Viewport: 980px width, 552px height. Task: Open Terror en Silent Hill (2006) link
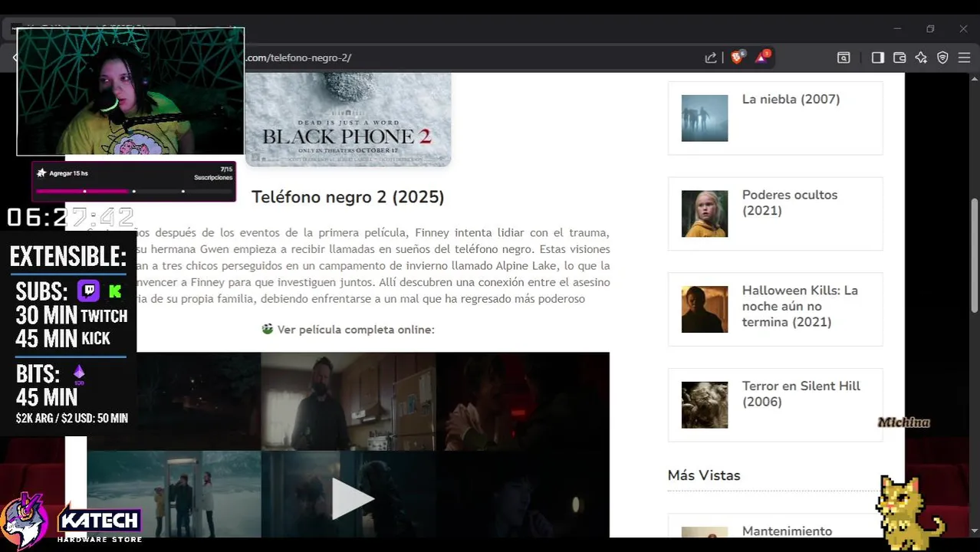(x=801, y=393)
